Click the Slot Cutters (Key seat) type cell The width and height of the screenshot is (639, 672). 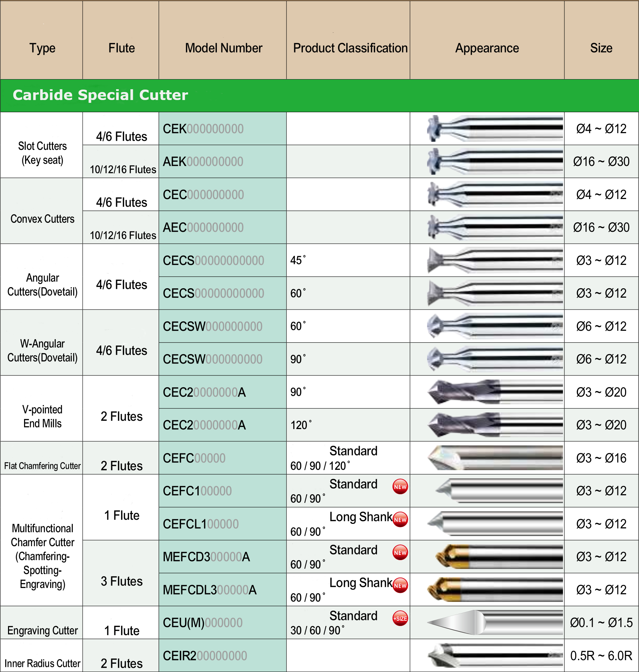41,145
